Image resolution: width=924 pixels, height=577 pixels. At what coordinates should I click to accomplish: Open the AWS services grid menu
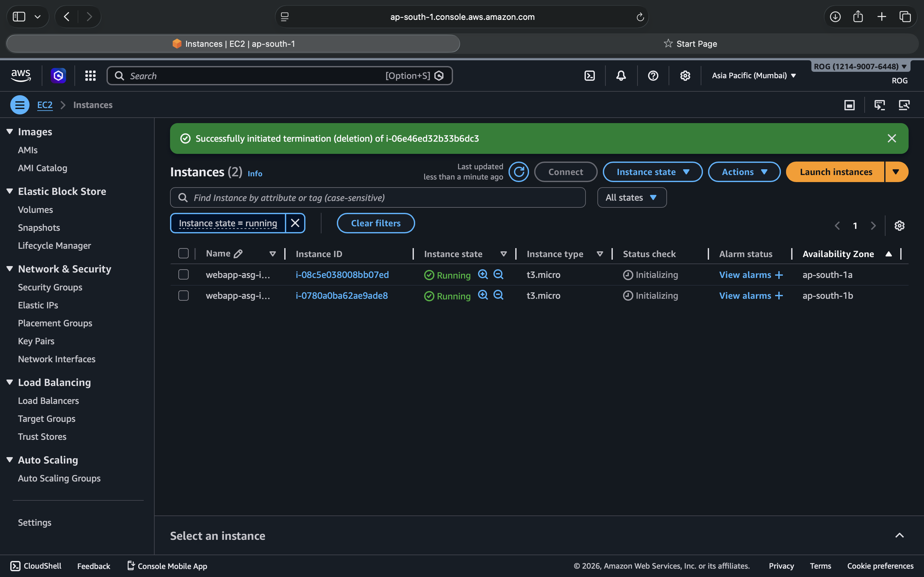[90, 76]
